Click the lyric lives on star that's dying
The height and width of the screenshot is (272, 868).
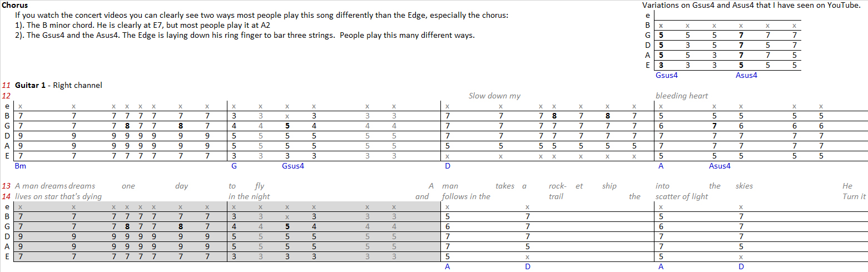(x=58, y=196)
